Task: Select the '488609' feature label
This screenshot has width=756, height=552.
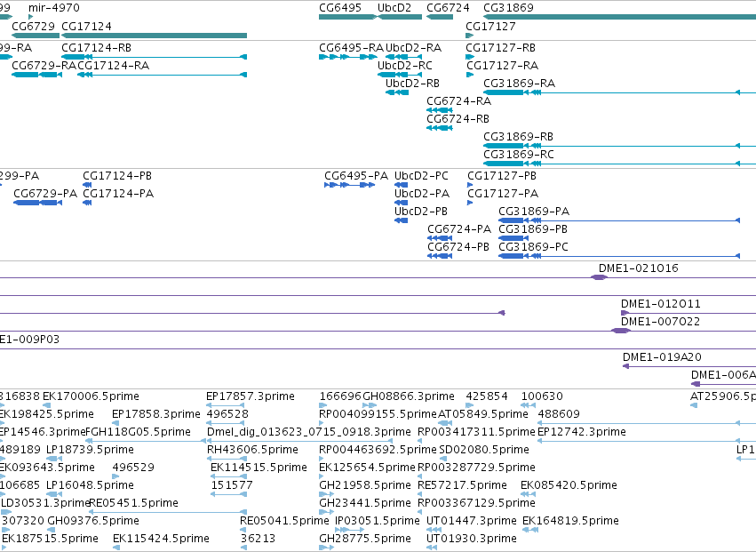Action: (x=559, y=414)
